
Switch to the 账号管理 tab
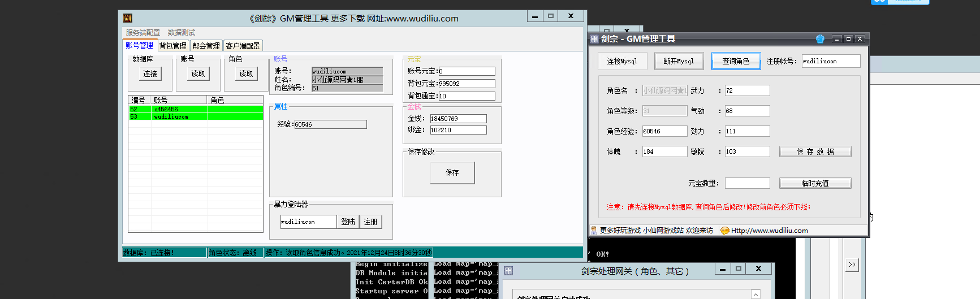point(139,46)
